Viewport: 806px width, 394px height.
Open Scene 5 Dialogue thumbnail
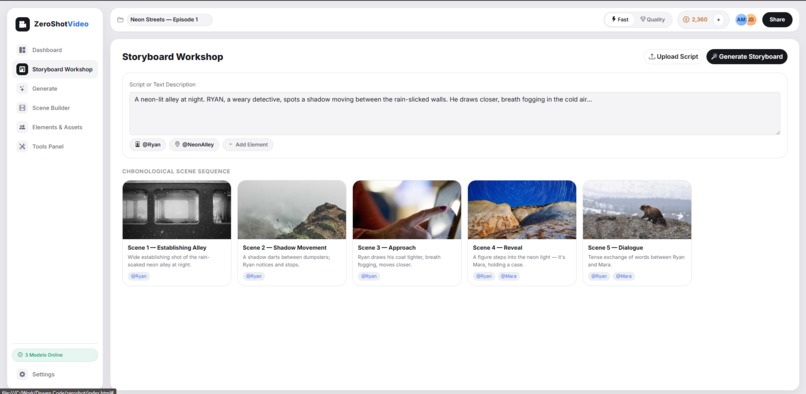[637, 209]
